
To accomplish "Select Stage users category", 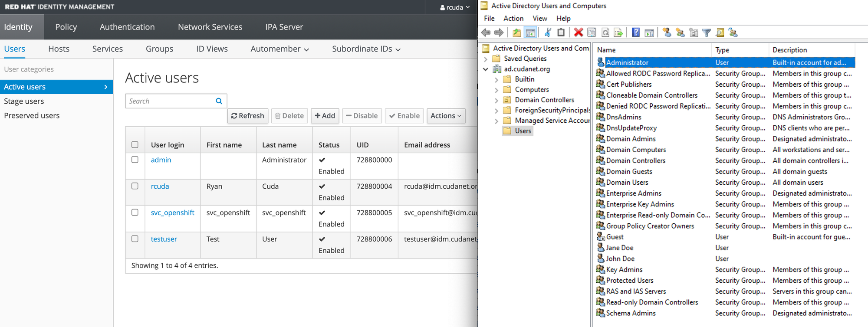I will [x=24, y=101].
